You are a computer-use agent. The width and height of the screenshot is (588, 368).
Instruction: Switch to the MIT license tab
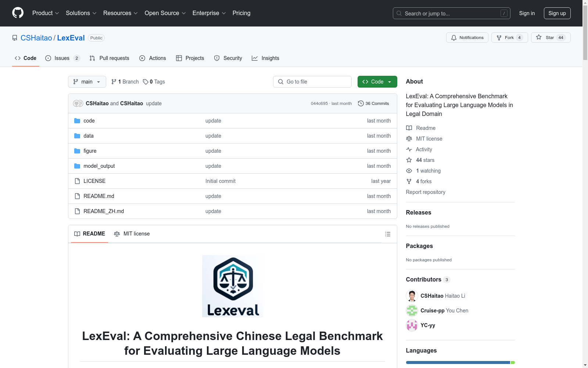(132, 234)
